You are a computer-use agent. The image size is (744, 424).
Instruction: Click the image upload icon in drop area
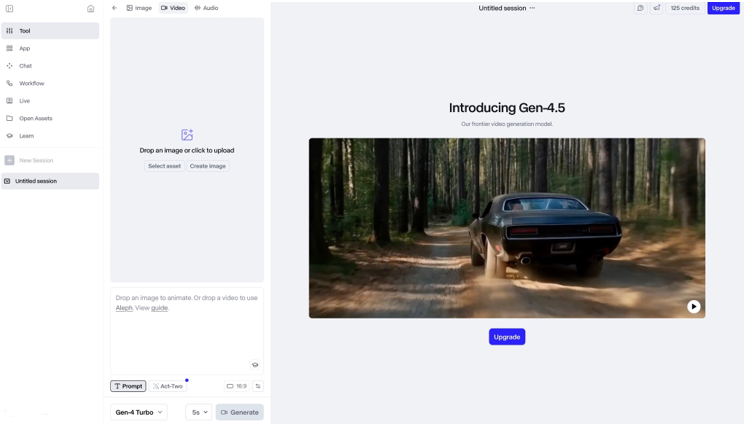[187, 135]
